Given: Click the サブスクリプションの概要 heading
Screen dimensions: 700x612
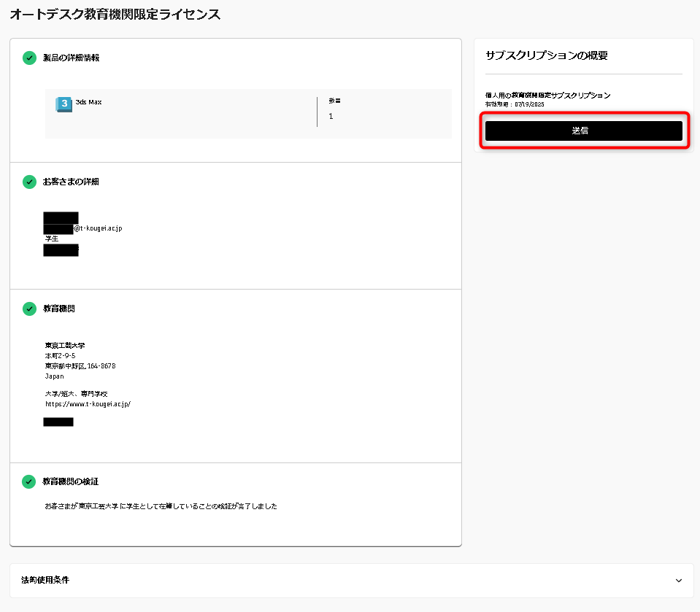Looking at the screenshot, I should tap(547, 55).
